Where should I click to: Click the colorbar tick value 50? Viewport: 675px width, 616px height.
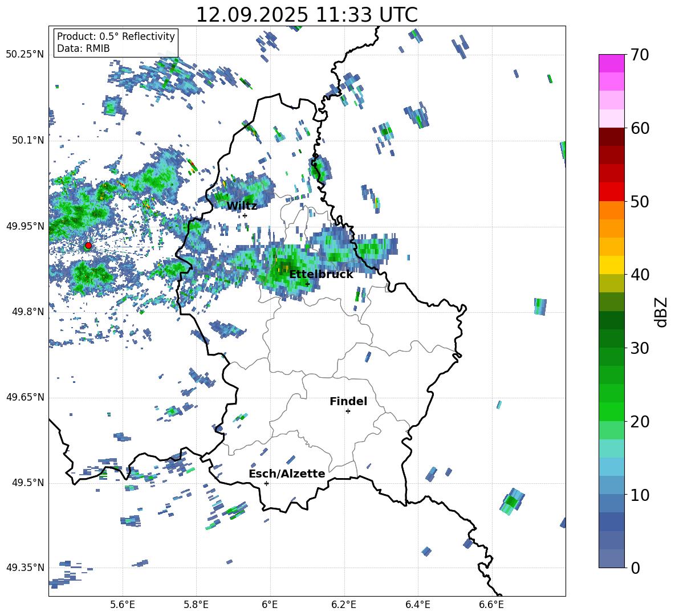640,202
